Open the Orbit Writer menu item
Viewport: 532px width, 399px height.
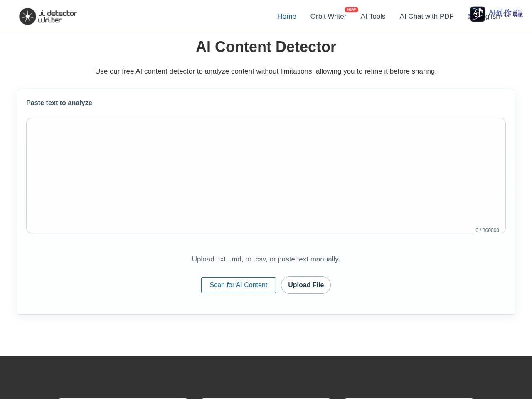coord(328,16)
